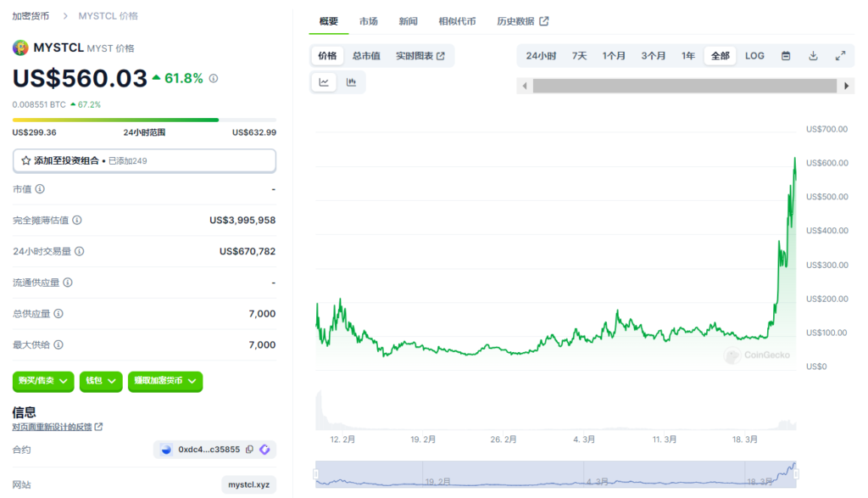Download chart data icon
Image resolution: width=868 pixels, height=498 pixels.
(813, 56)
